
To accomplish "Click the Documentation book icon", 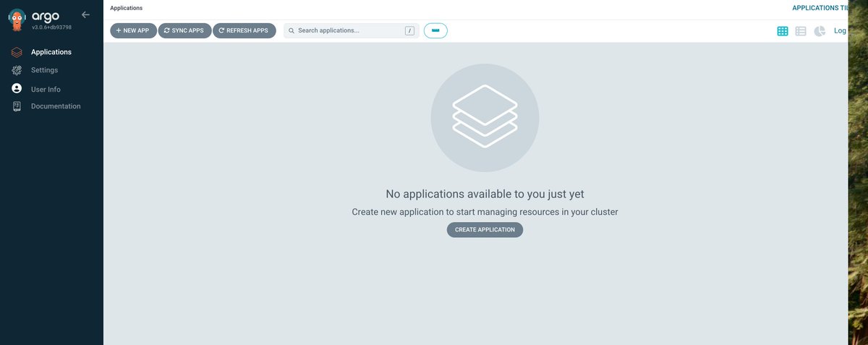I will point(17,106).
